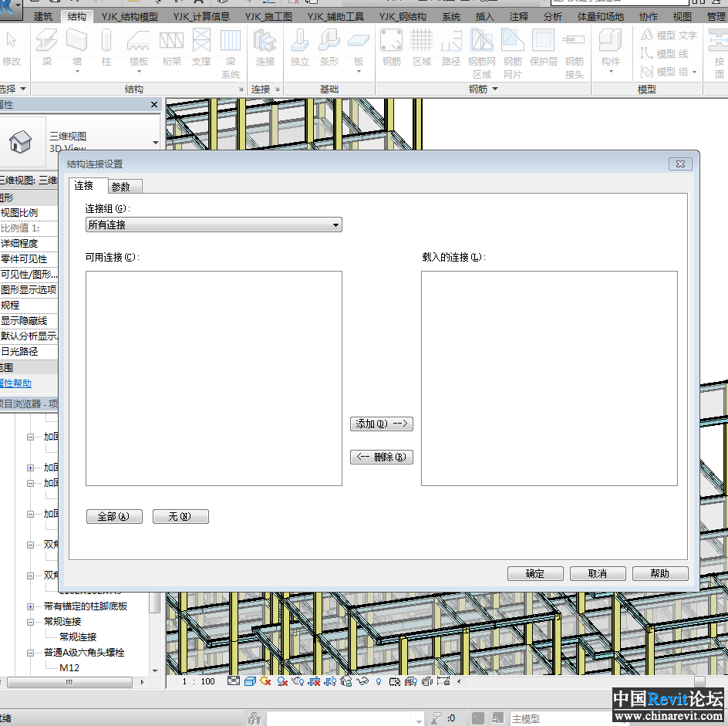728x726 pixels.
Task: Select the 模型线 model line tool
Action: tap(665, 53)
